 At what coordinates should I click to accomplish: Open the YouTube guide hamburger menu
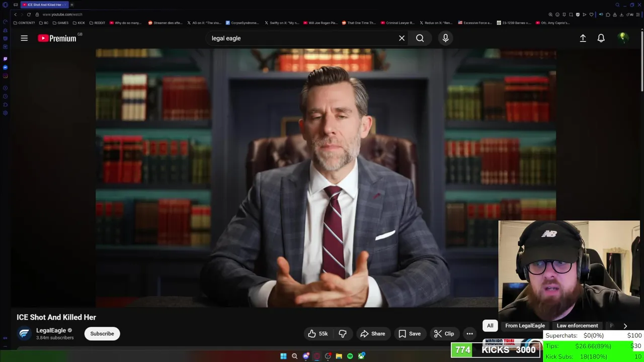click(24, 38)
